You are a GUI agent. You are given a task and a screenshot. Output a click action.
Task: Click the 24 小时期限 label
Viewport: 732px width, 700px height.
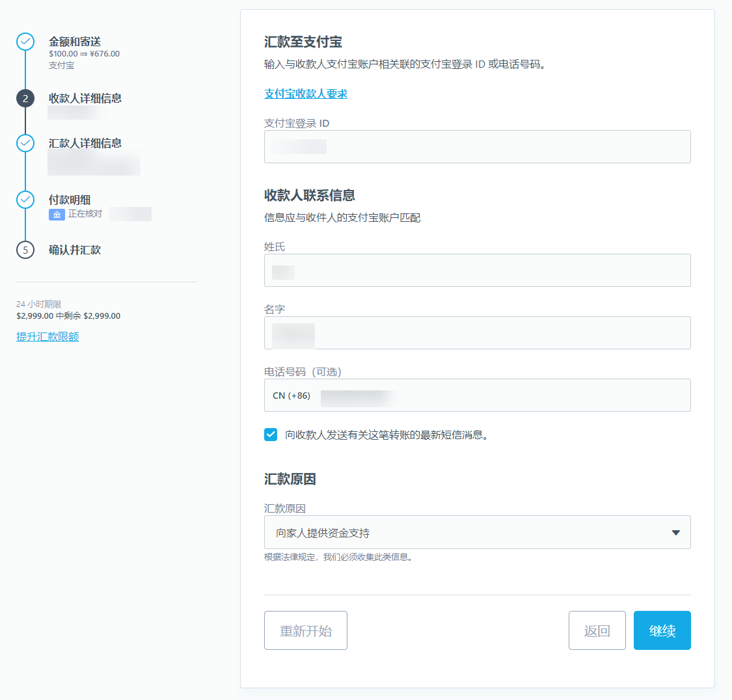point(39,304)
